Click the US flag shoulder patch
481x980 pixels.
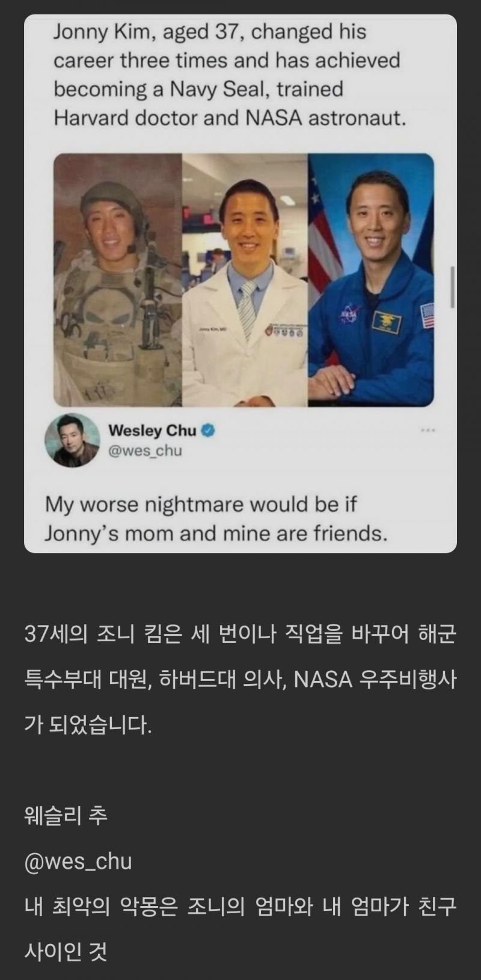427,316
